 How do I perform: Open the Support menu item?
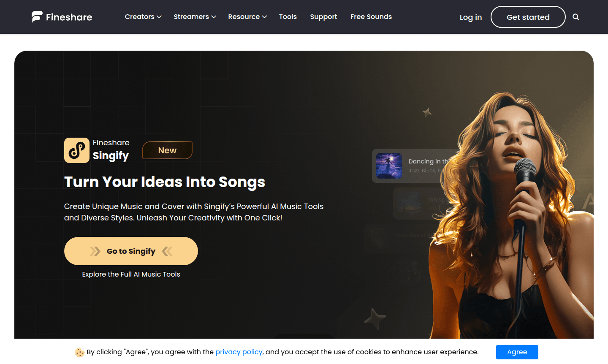tap(323, 17)
